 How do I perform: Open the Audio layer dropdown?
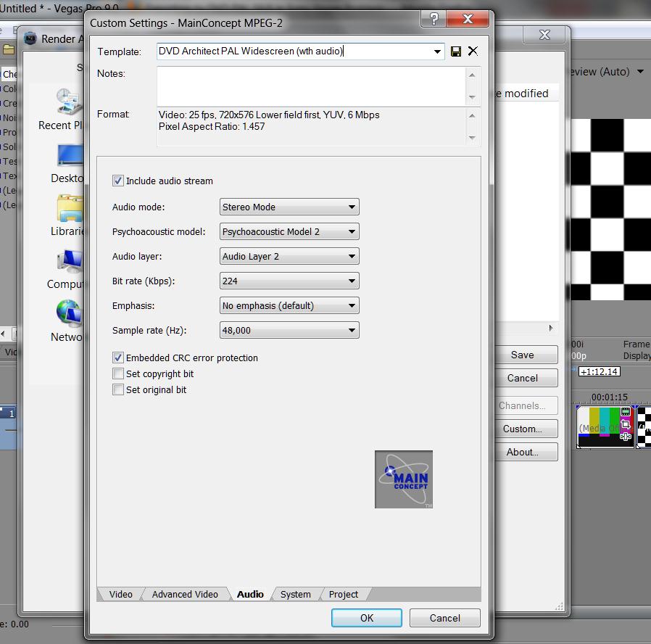click(289, 256)
